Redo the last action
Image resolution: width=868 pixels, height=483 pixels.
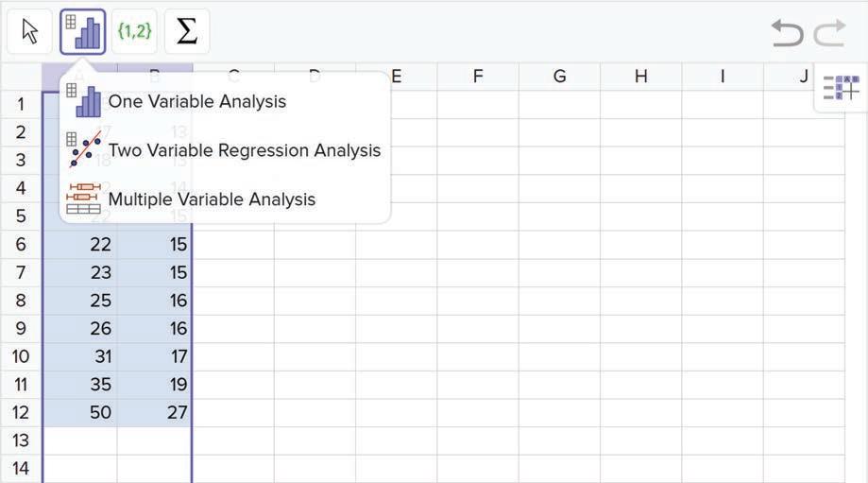tap(829, 33)
